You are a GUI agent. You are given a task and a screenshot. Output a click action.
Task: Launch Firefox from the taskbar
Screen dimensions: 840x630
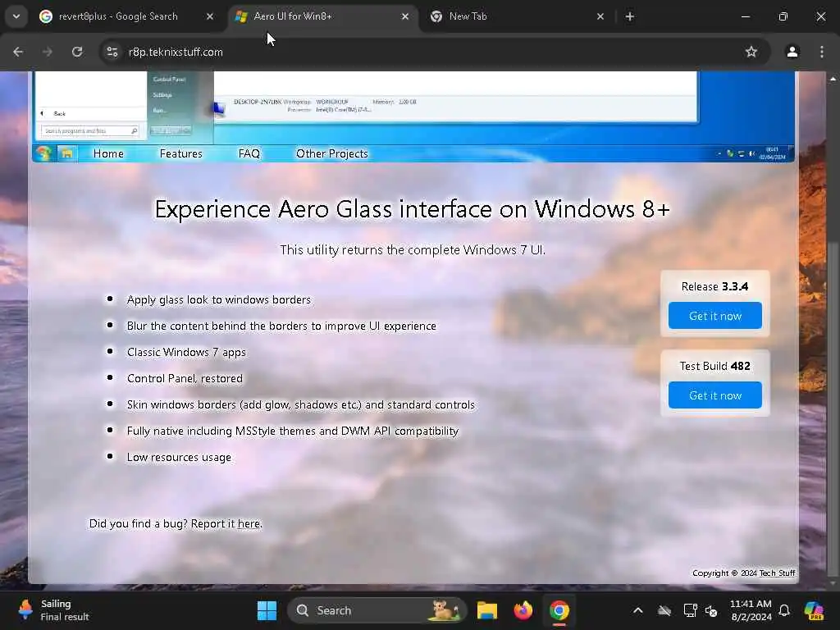pos(523,610)
